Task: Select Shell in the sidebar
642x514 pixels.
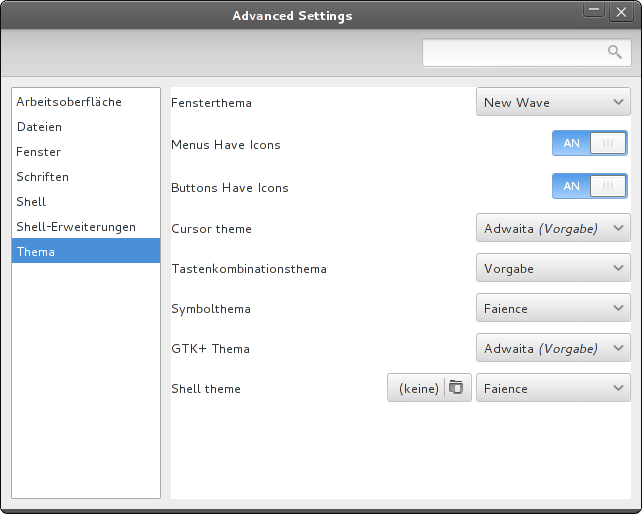Action: (x=86, y=202)
